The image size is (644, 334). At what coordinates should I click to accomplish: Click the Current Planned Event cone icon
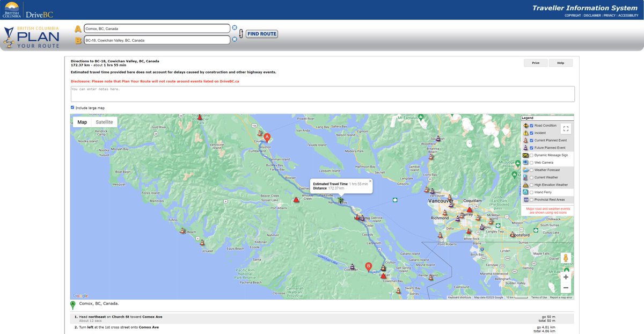pyautogui.click(x=525, y=140)
